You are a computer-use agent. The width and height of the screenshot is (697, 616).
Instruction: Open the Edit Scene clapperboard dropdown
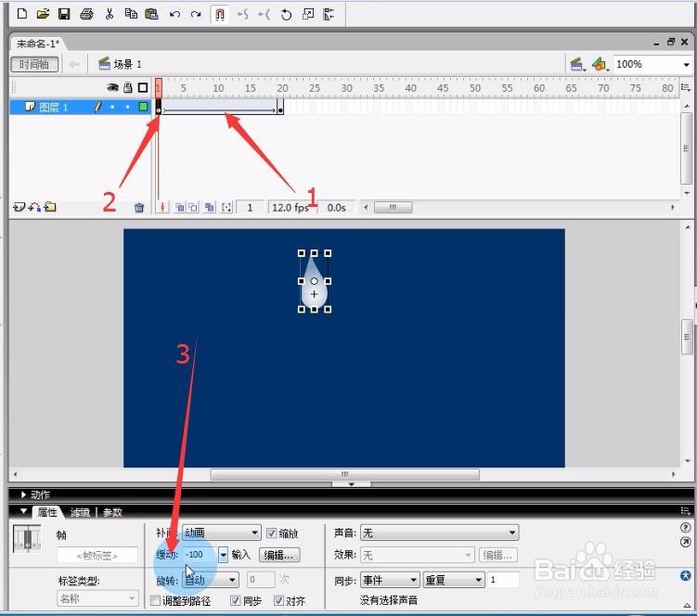[577, 65]
